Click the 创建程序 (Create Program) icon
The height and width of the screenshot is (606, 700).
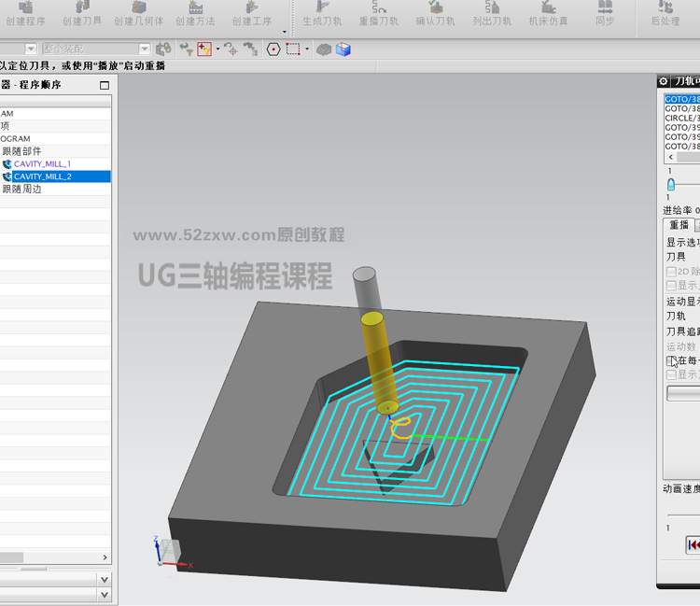[25, 7]
